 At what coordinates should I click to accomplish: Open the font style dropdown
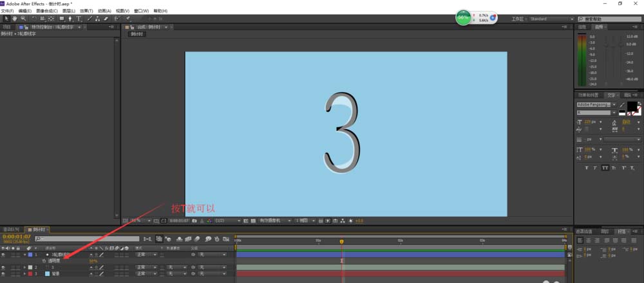pyautogui.click(x=596, y=113)
